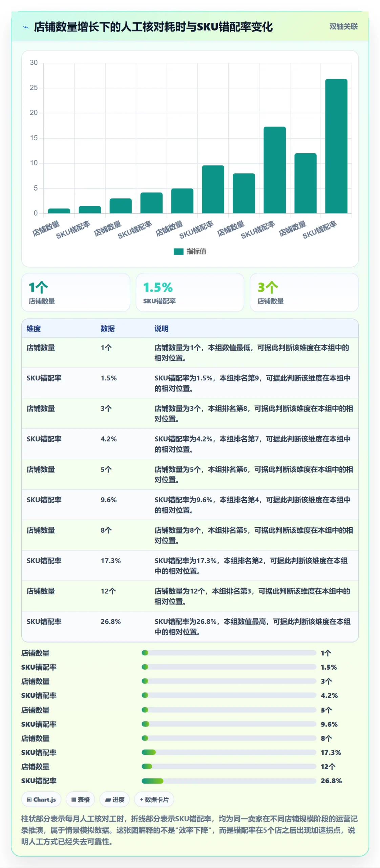380x868 pixels.
Task: Click the progress bar valued 1.5%
Action: 229,667
